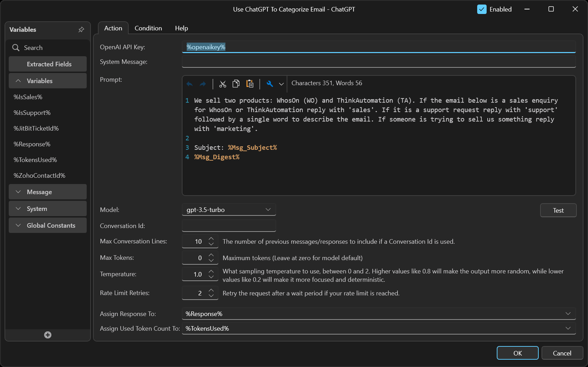The height and width of the screenshot is (367, 588).
Task: Click the Characters 351, Words 56 counter
Action: 327,83
